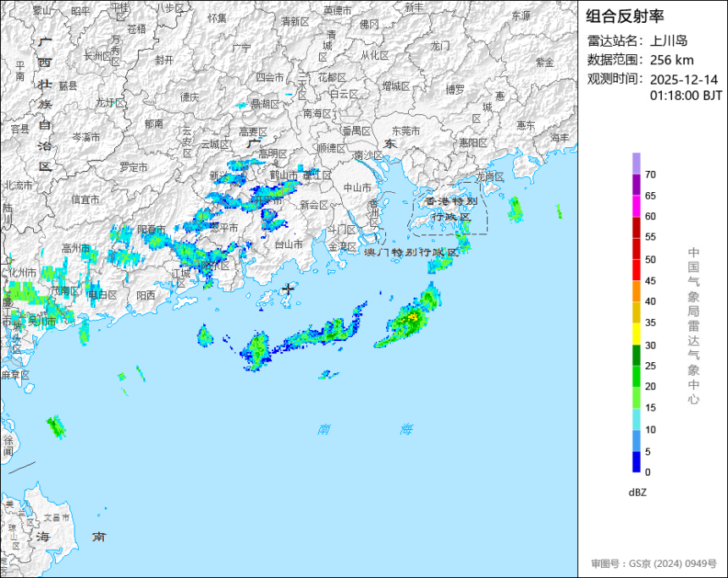
Task: Click the 顺德区 label
Action: point(332,148)
